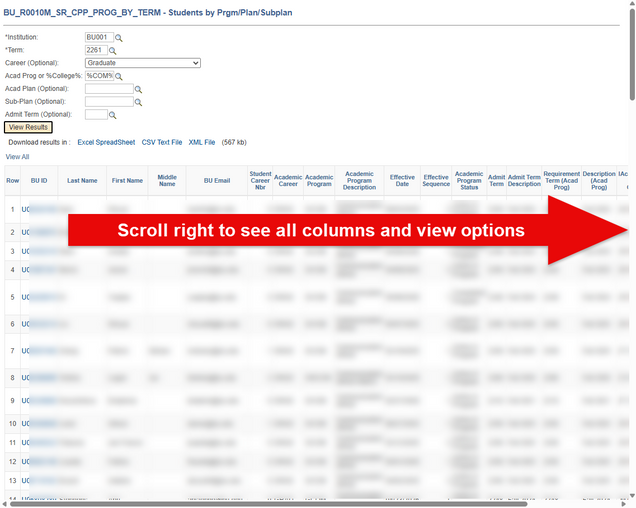The width and height of the screenshot is (636, 508).
Task: Click the First Name column header
Action: (127, 181)
